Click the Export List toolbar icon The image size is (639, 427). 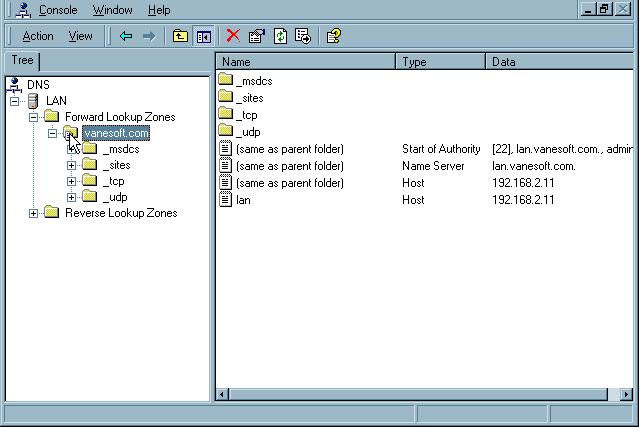click(x=303, y=36)
